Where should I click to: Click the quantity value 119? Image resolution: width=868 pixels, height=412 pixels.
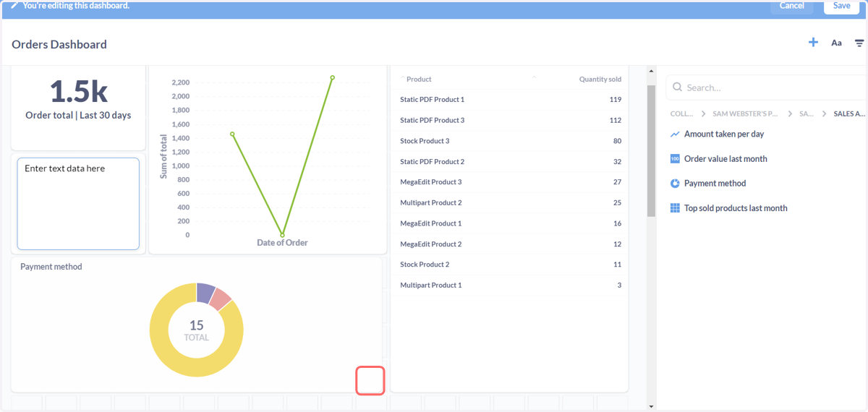[616, 100]
